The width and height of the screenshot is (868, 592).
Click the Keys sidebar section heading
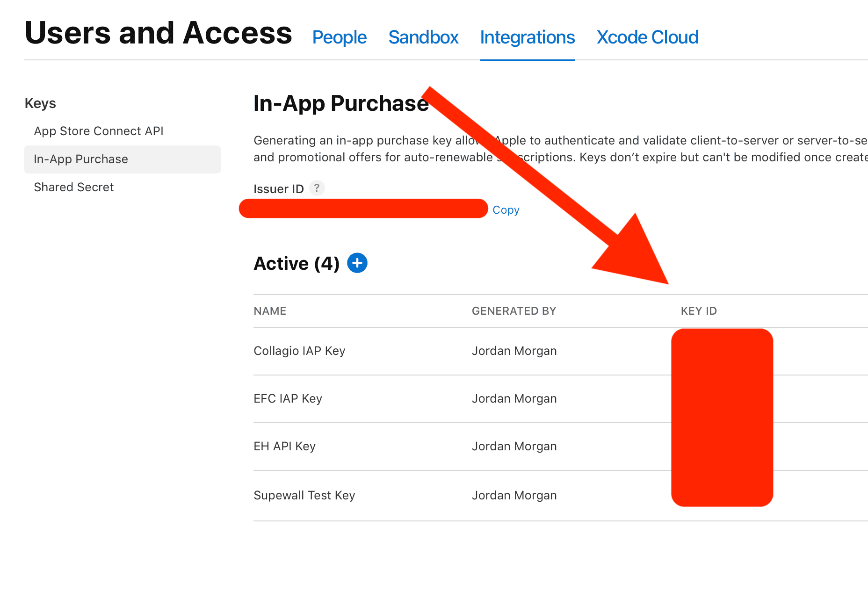tap(40, 103)
